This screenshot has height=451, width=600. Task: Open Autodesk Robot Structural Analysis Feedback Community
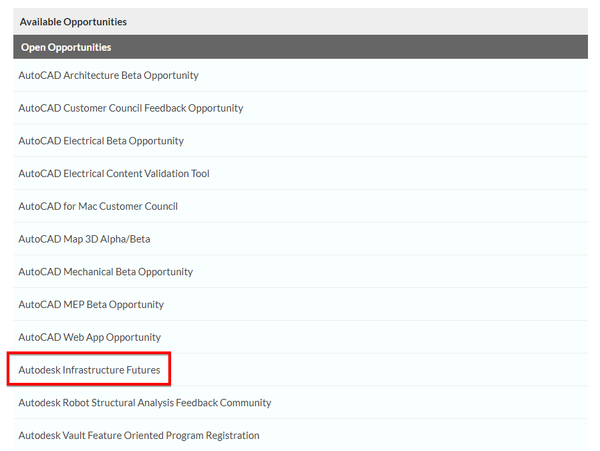point(145,403)
